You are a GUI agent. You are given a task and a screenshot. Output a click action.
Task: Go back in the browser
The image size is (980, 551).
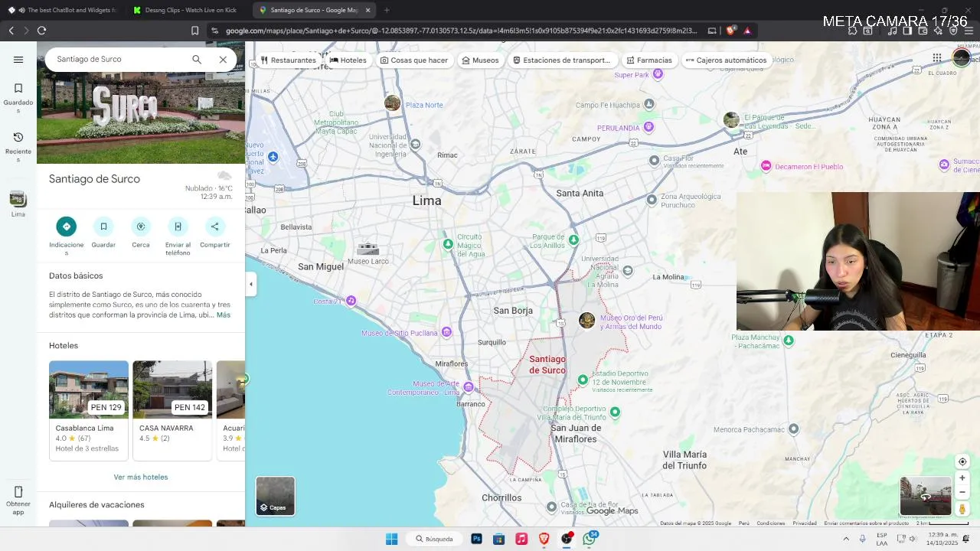(11, 31)
